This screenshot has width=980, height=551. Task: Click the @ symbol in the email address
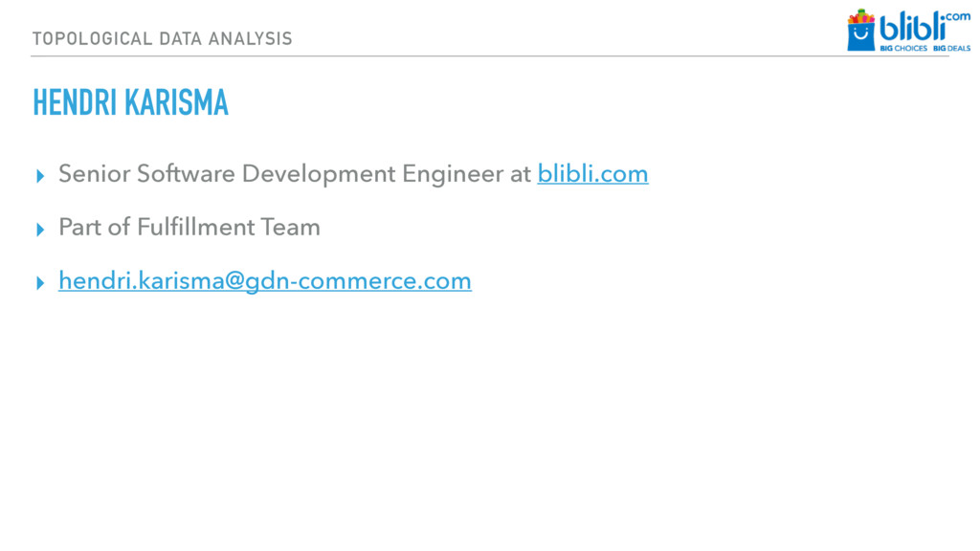click(234, 281)
